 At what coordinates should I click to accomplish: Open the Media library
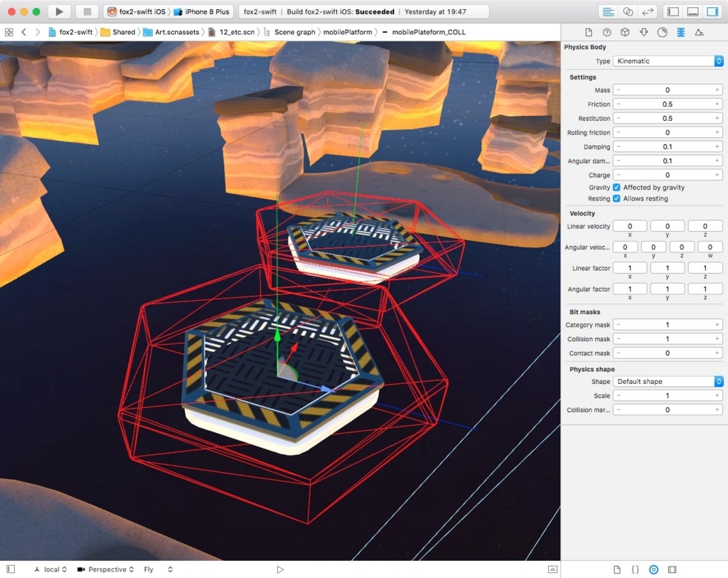[x=672, y=569]
